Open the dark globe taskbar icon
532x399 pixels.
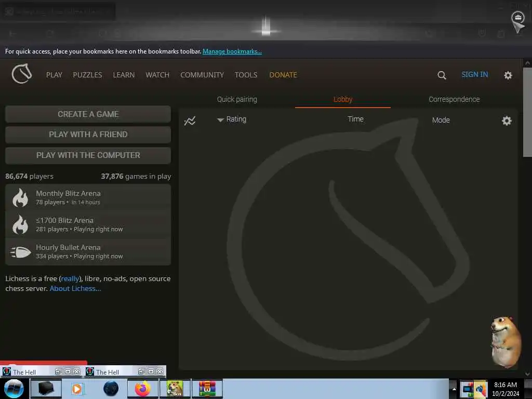(x=111, y=389)
